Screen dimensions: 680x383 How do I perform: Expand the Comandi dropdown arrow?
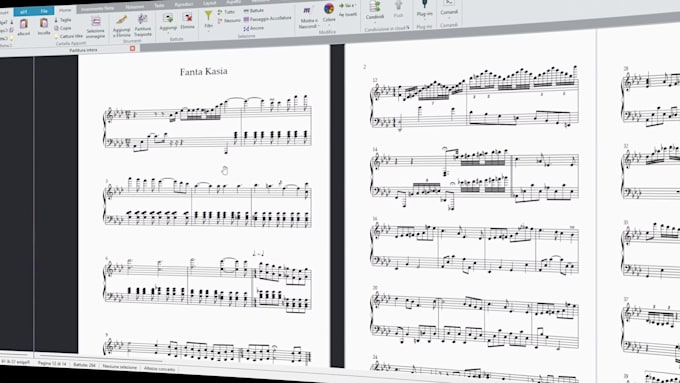449,18
